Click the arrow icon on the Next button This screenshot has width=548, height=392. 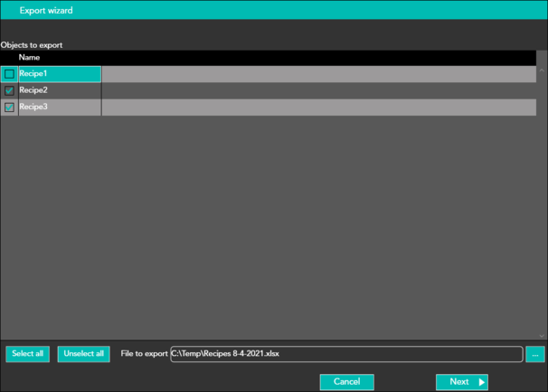pos(482,382)
